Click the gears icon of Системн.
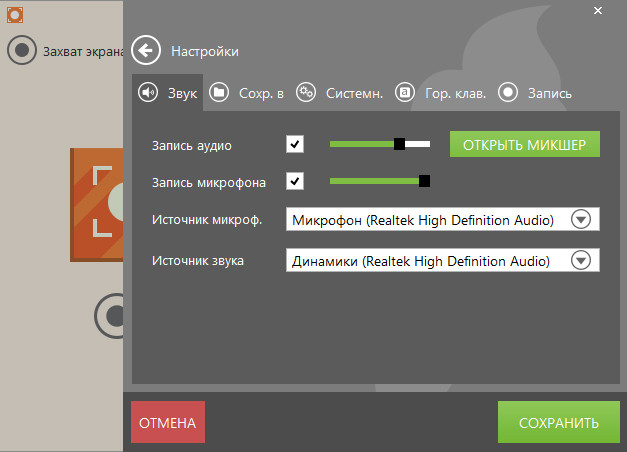This screenshot has width=627, height=452. point(306,93)
